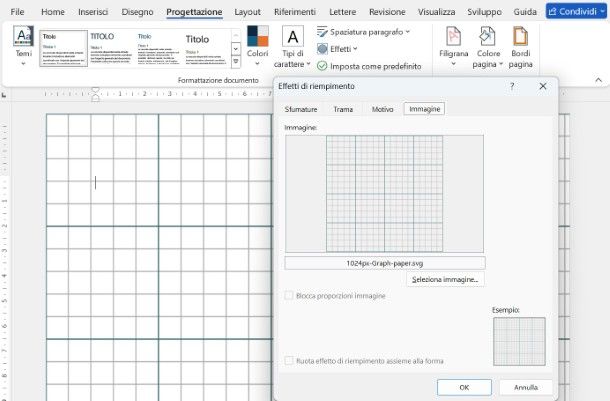This screenshot has width=610, height=401.
Task: Confirm with the OK button
Action: coord(464,386)
